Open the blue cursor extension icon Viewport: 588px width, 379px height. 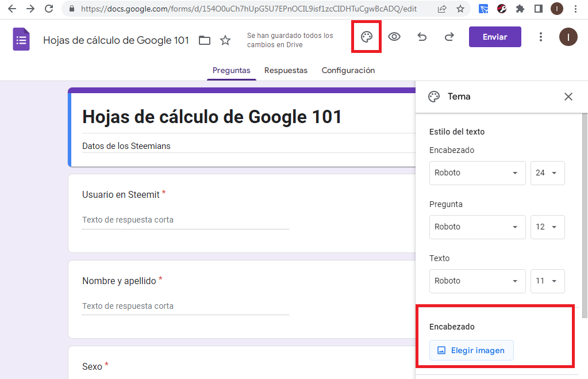click(x=483, y=9)
